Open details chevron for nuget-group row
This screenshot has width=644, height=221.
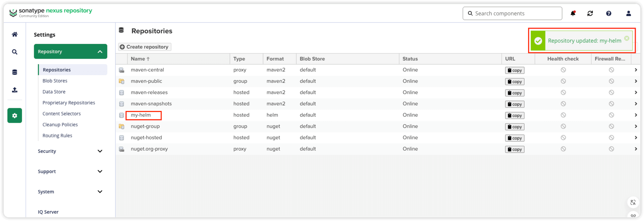coord(636,126)
